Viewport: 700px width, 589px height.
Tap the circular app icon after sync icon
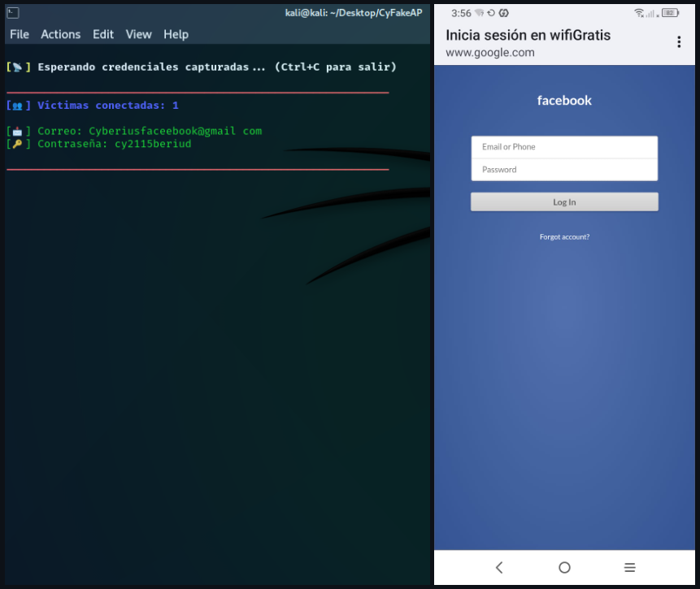pos(503,13)
